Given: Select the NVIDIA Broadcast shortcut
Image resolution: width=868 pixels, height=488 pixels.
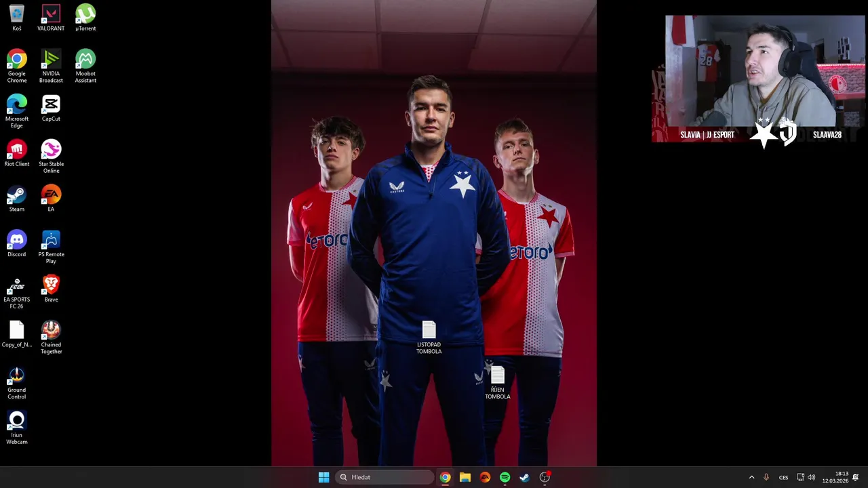Looking at the screenshot, I should point(51,66).
